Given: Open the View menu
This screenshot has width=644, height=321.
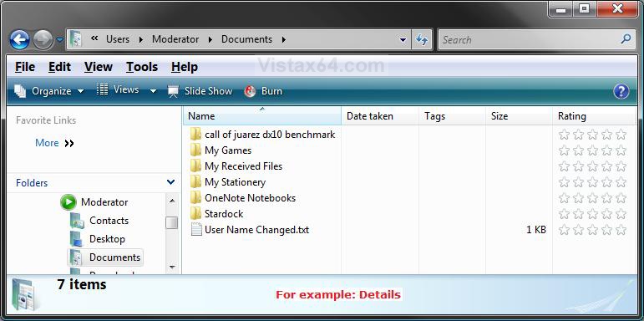Looking at the screenshot, I should (99, 67).
